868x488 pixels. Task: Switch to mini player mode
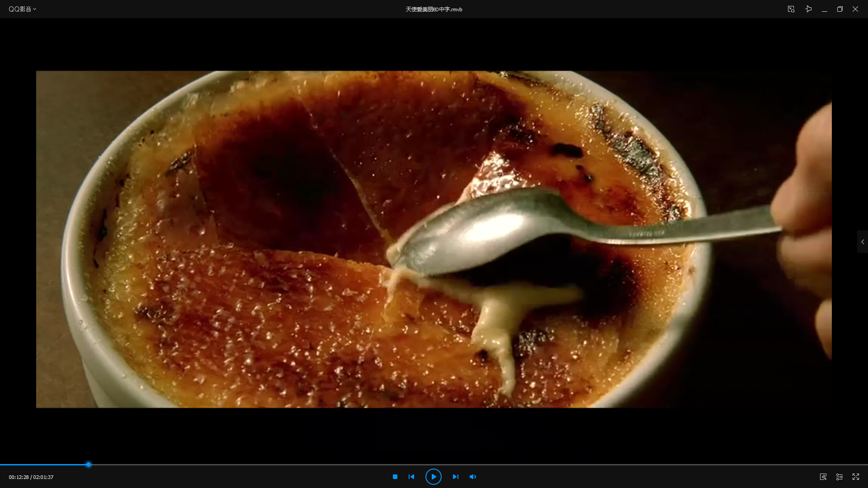point(791,9)
